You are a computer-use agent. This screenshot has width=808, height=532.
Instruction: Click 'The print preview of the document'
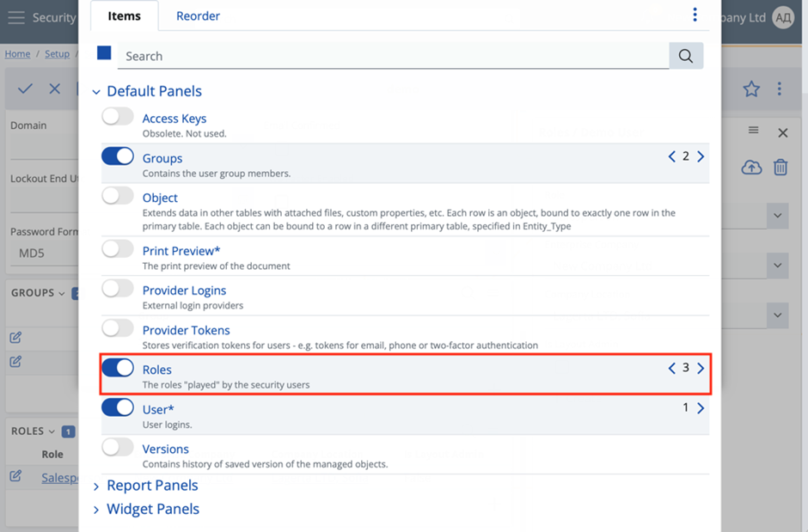(x=217, y=266)
